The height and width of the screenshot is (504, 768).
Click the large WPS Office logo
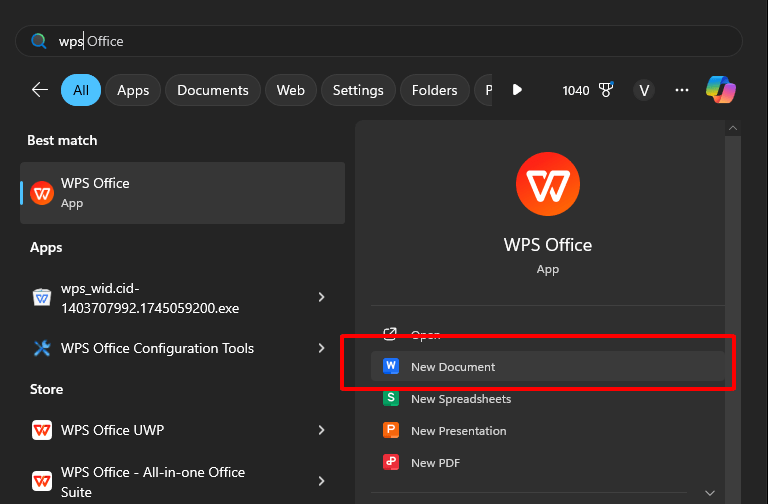pyautogui.click(x=547, y=185)
